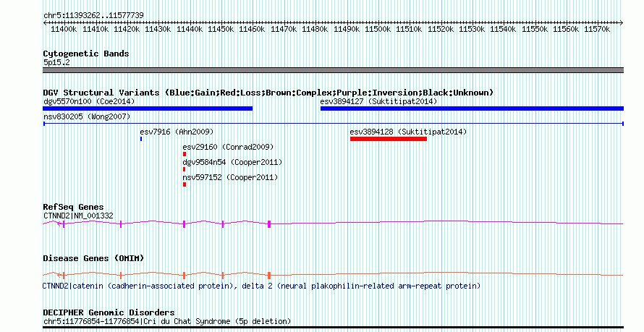Open dgv9584n54 (Cooper2011) label
Image resolution: width=644 pixels, height=332 pixels.
coord(232,162)
